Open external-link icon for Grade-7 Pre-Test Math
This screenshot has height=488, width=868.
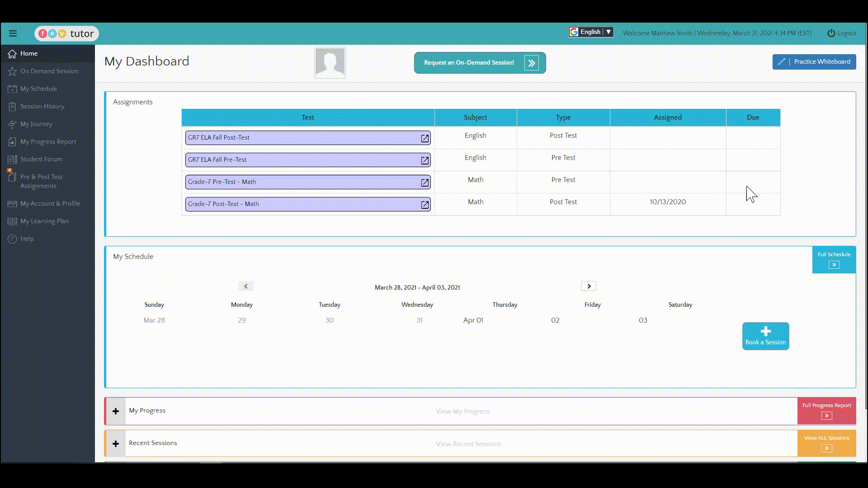[425, 183]
